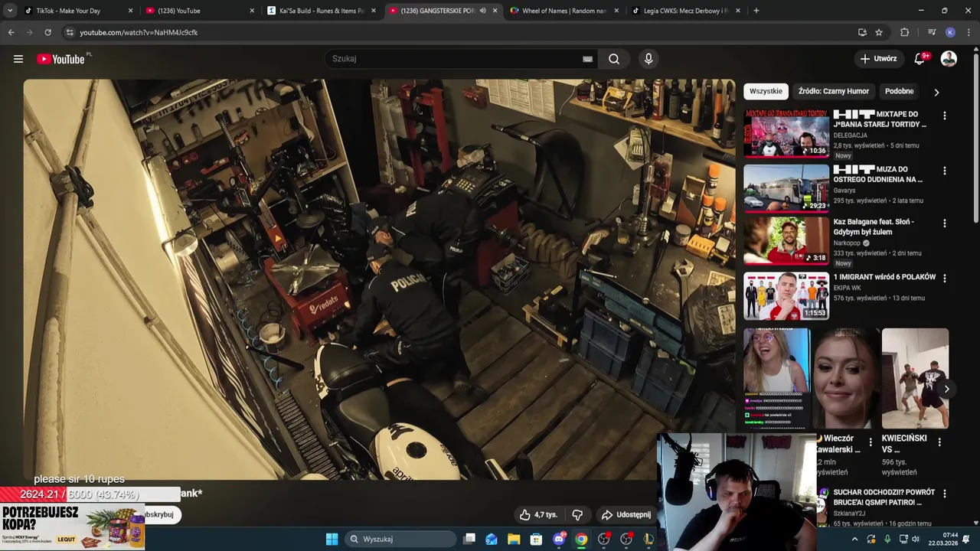
Task: Open the MIXTAPE DO J*BANIA thumbnail
Action: tap(786, 133)
